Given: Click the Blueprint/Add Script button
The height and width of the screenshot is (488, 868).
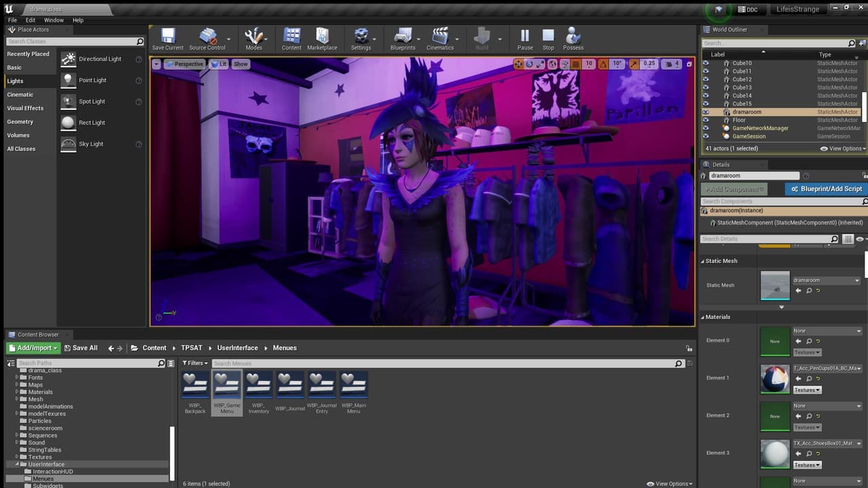Looking at the screenshot, I should (825, 189).
